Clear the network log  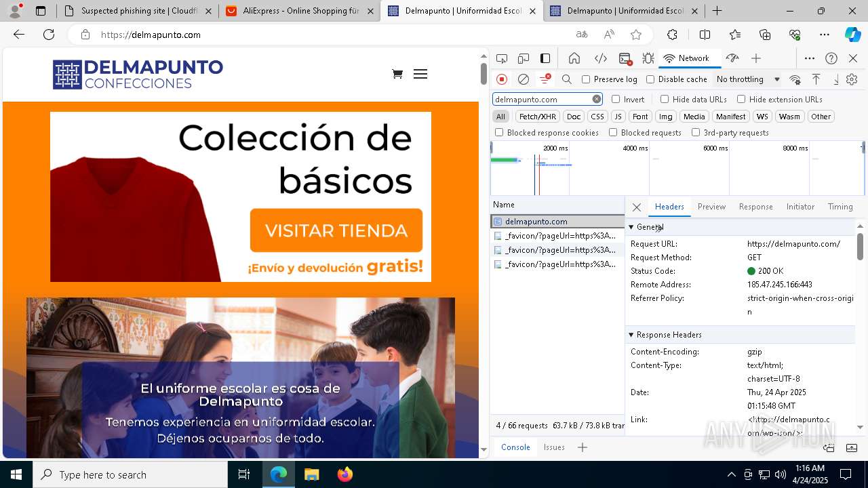[x=524, y=79]
